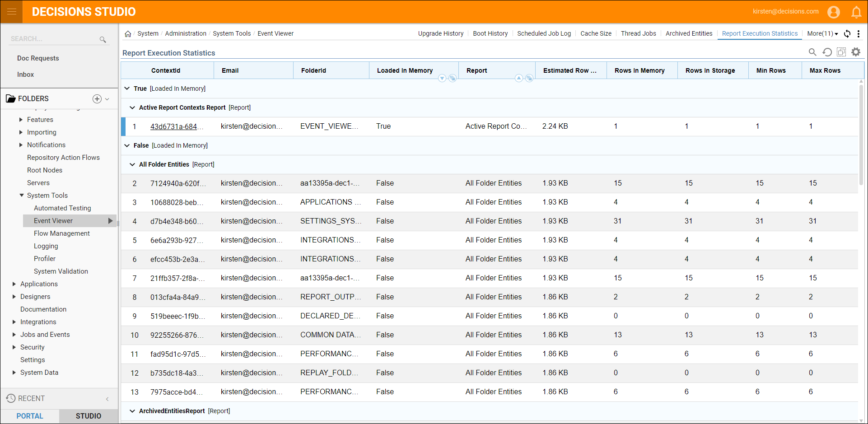Viewport: 868px width, 424px height.
Task: Collapse the ArchivedEntitiesReport group
Action: point(132,411)
